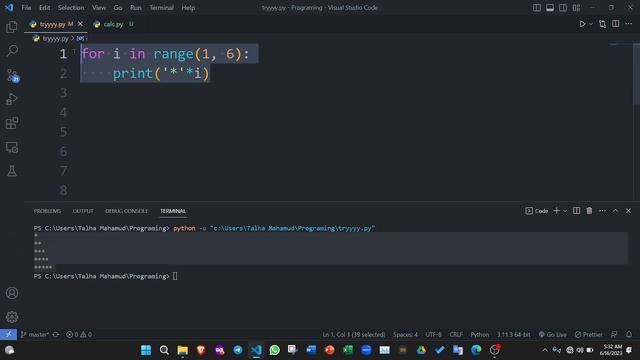Synchronize changes icon in status bar
640x360 pixels.
coord(56,334)
